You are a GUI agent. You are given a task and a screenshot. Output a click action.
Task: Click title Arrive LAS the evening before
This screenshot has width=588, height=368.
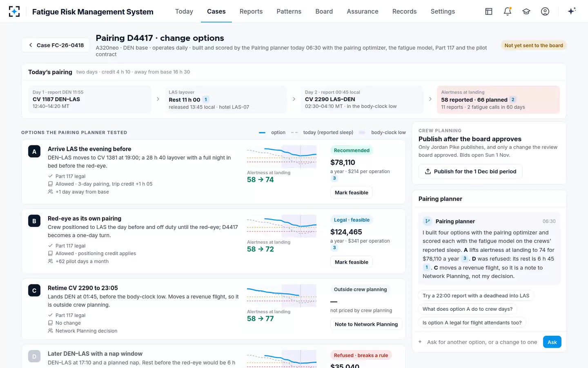pyautogui.click(x=89, y=149)
